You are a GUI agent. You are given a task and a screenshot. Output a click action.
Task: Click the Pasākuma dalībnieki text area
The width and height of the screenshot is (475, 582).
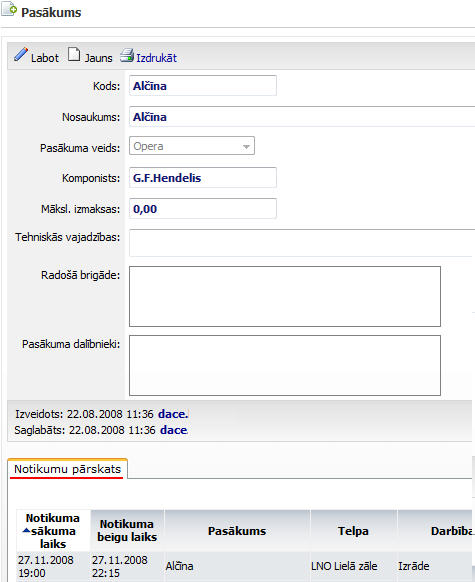[285, 365]
